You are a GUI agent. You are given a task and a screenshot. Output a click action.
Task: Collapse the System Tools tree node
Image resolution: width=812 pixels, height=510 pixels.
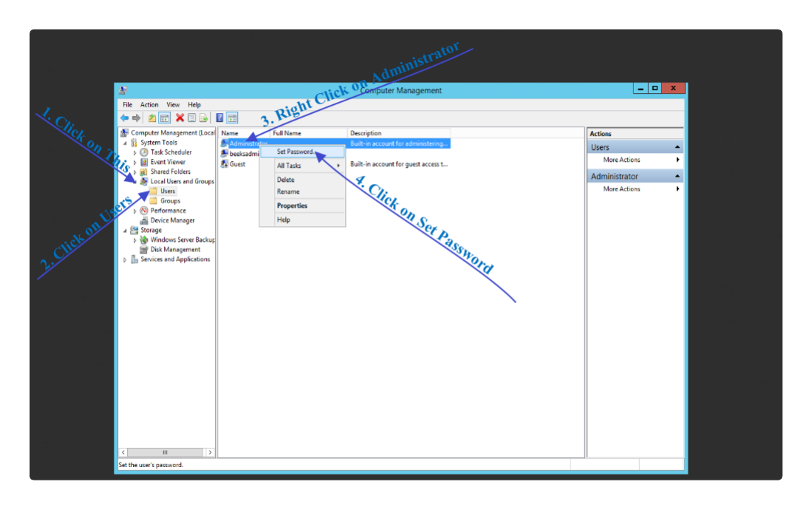coord(125,143)
